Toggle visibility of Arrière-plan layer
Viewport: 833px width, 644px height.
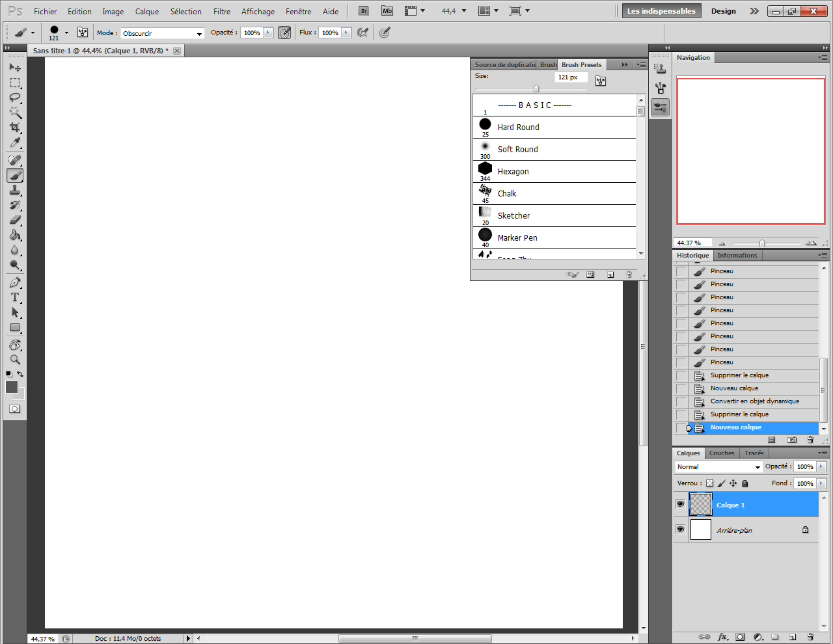[x=680, y=530]
